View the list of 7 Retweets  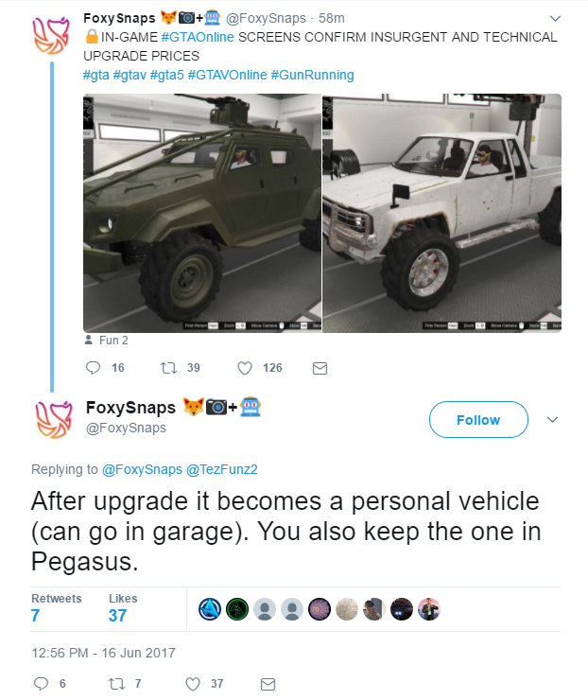(x=56, y=608)
